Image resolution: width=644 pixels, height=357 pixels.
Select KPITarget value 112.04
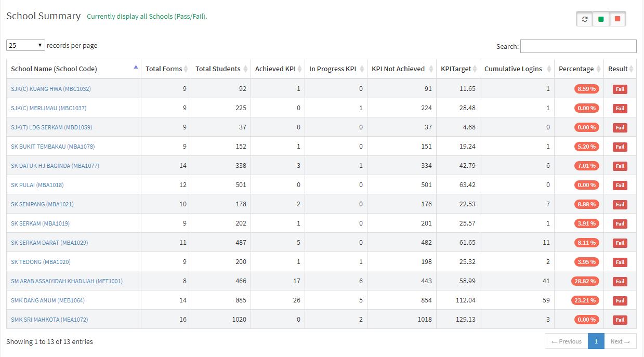tap(466, 300)
